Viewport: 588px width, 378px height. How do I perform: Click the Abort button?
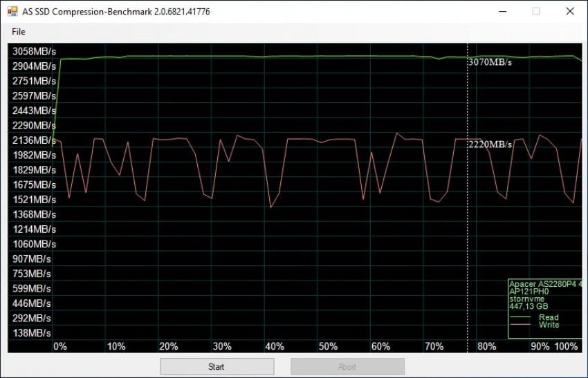347,366
